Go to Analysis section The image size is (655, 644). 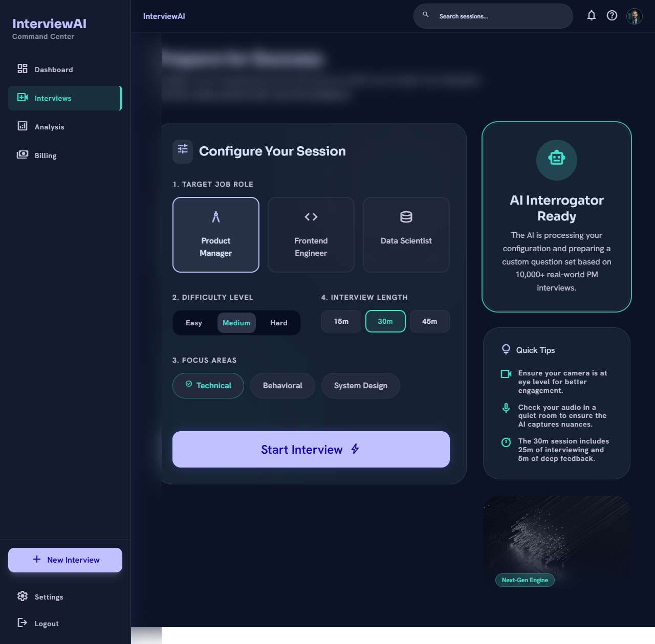pyautogui.click(x=65, y=127)
